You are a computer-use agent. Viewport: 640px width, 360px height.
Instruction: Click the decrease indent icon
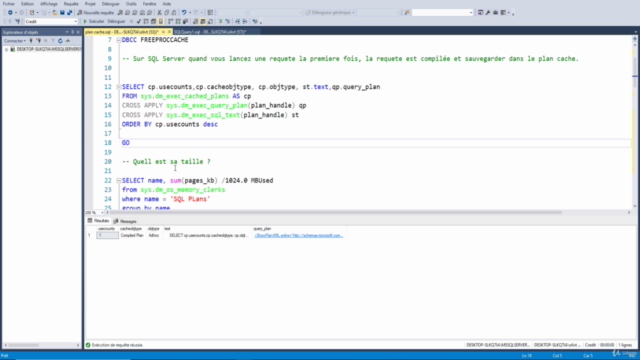(x=237, y=22)
